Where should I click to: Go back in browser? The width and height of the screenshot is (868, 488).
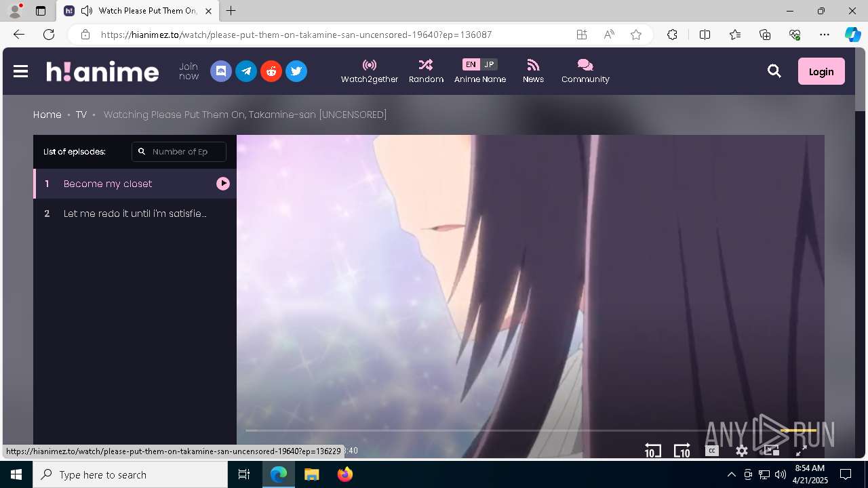click(x=18, y=35)
